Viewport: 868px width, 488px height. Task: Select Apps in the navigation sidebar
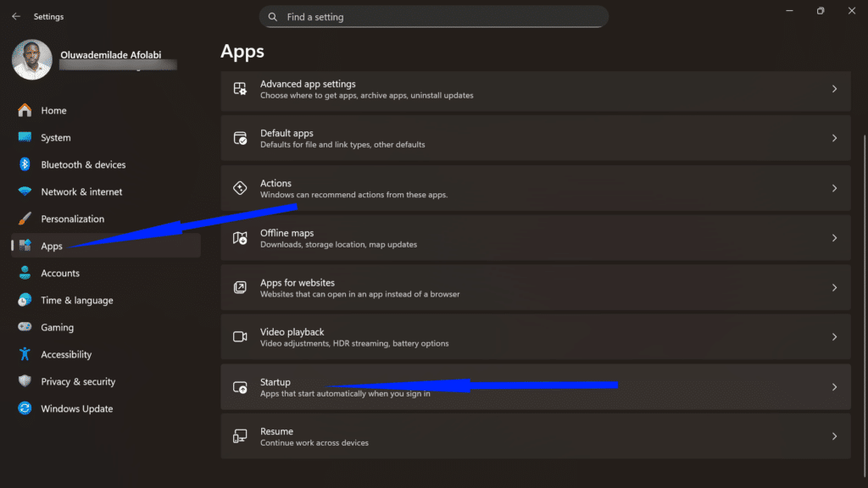[x=51, y=246]
